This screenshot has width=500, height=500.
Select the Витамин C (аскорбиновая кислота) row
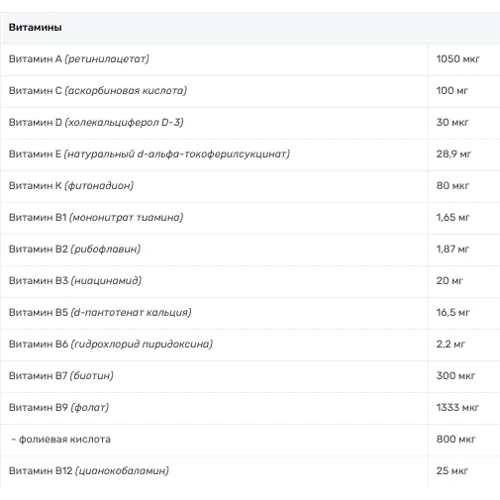tap(250, 91)
